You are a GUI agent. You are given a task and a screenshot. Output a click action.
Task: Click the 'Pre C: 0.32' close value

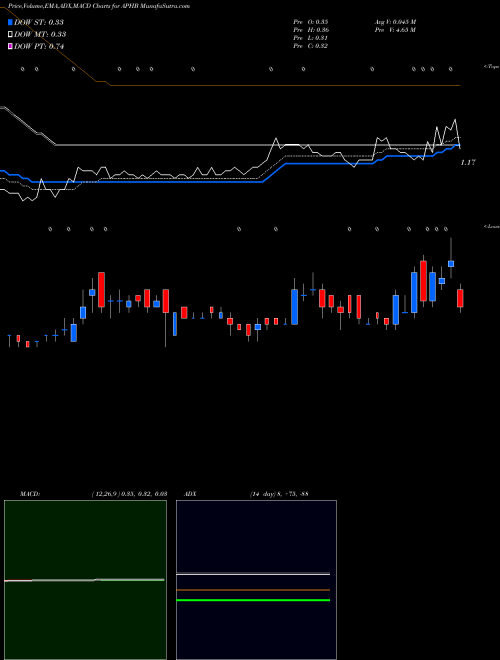click(311, 46)
